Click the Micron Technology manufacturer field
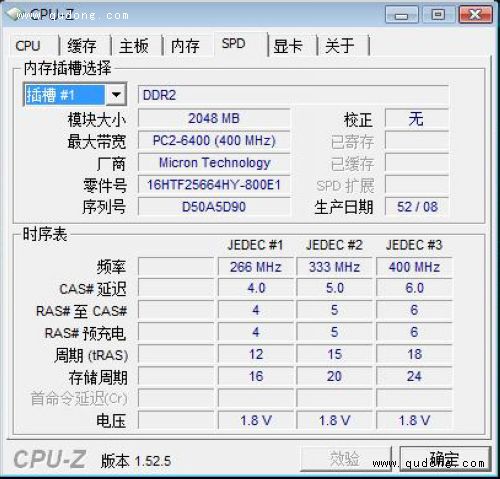Image resolution: width=500 pixels, height=479 pixels. pyautogui.click(x=214, y=163)
